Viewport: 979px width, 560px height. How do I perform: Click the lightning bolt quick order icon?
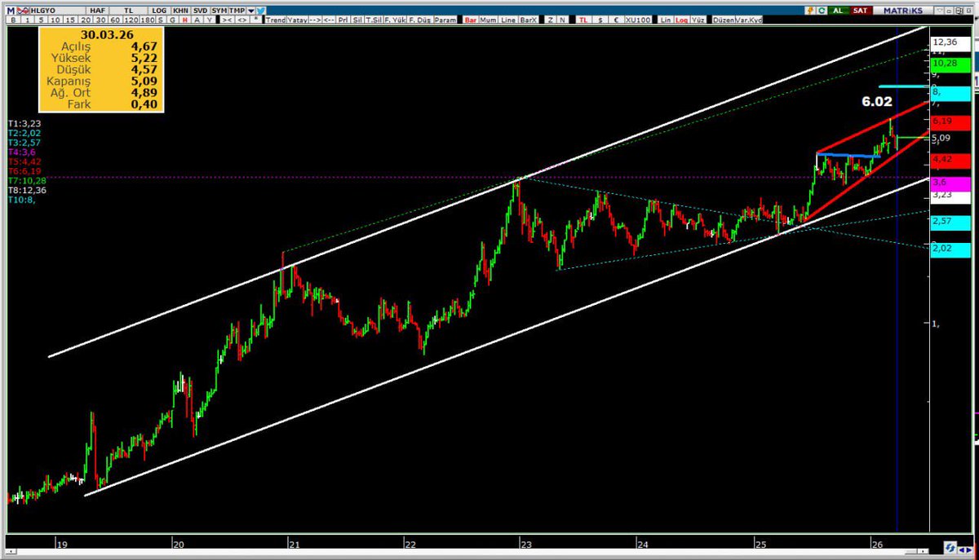point(810,10)
